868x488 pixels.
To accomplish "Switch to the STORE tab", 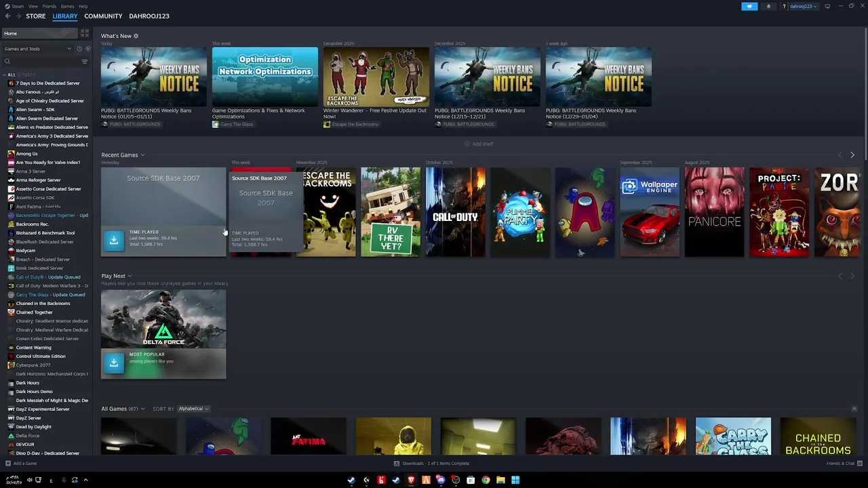I will point(36,16).
